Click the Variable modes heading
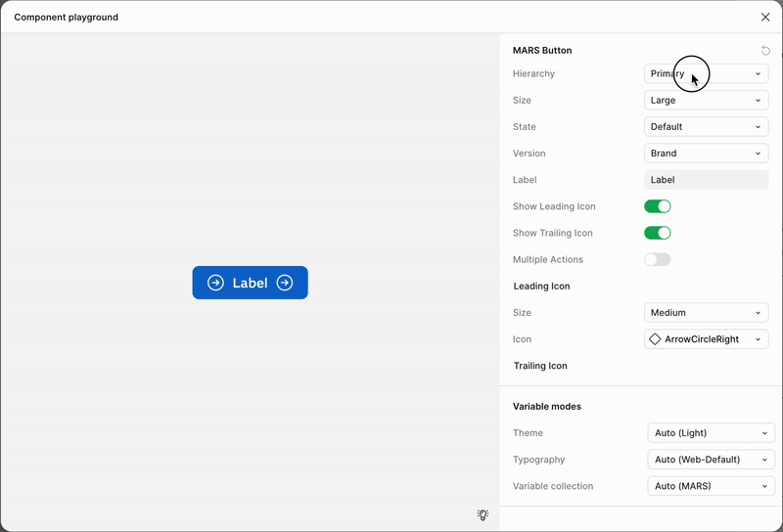This screenshot has height=532, width=783. (547, 406)
